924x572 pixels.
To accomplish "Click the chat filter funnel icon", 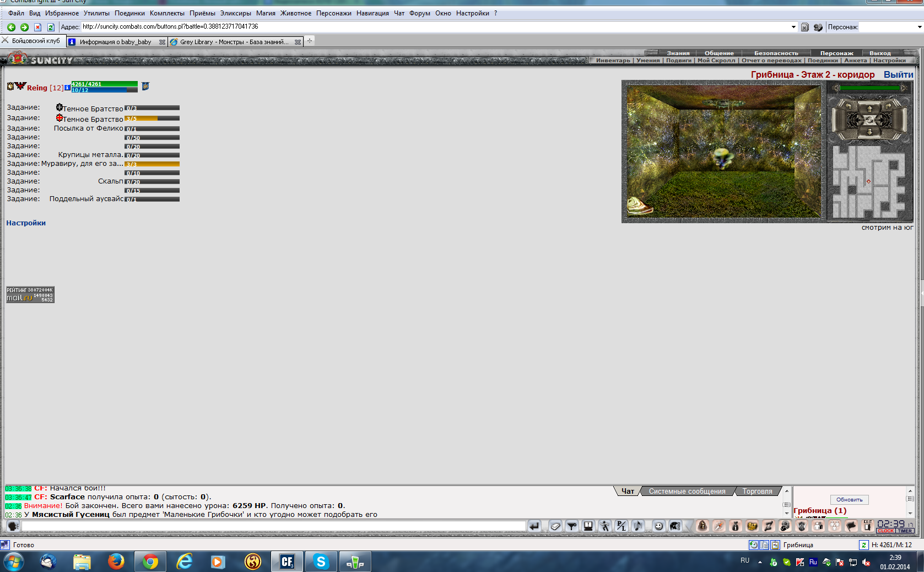I will click(x=572, y=526).
